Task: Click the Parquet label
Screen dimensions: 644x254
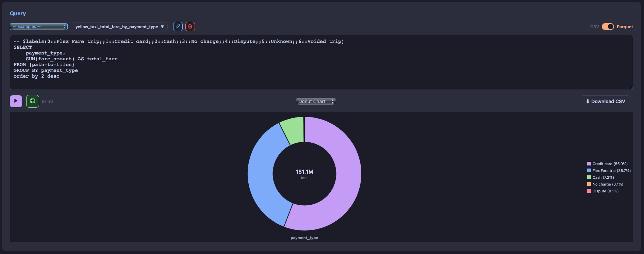Action: pyautogui.click(x=625, y=27)
